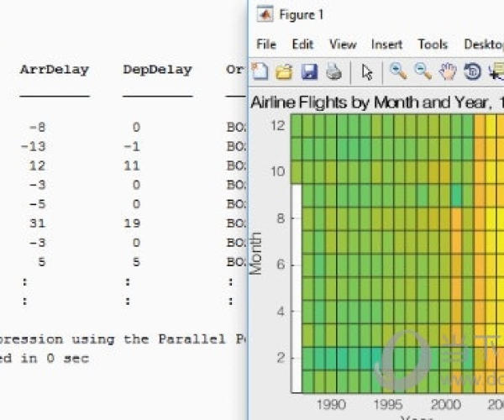Viewport: 504px width, 420px height.
Task: Activate the Zoom Out magnifier tool
Action: click(423, 72)
